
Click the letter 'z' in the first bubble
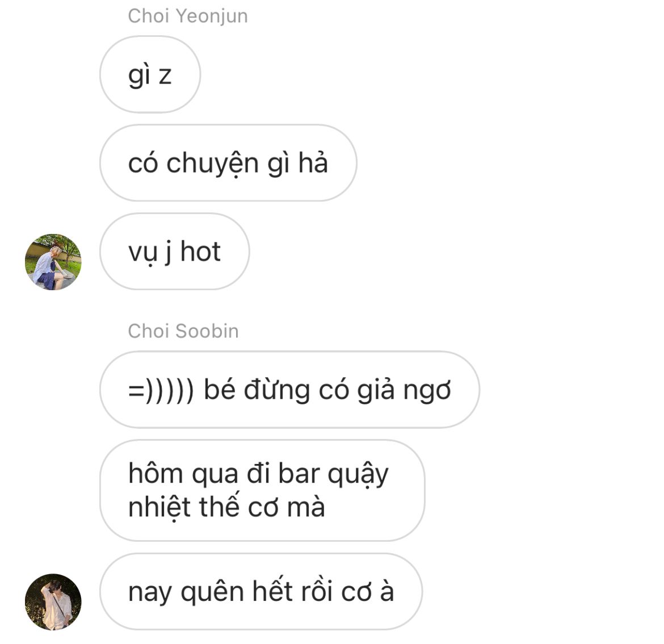coord(165,76)
